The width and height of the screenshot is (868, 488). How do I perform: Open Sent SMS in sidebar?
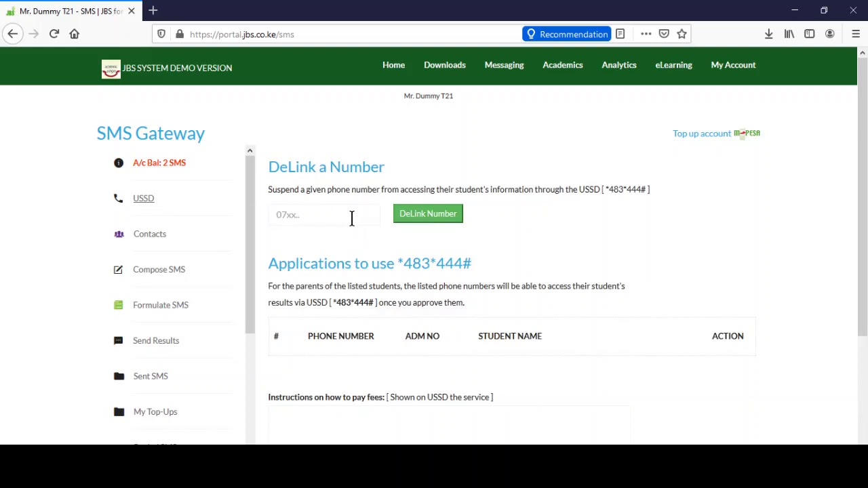pyautogui.click(x=151, y=376)
